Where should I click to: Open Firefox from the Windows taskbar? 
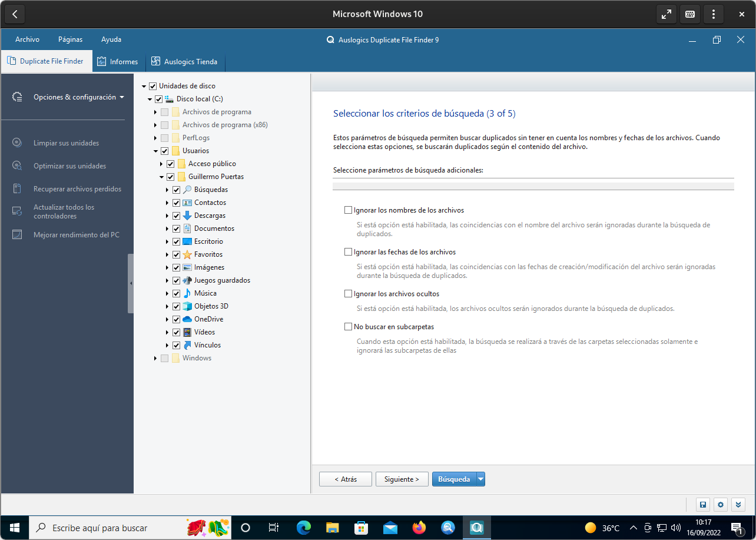pyautogui.click(x=419, y=528)
